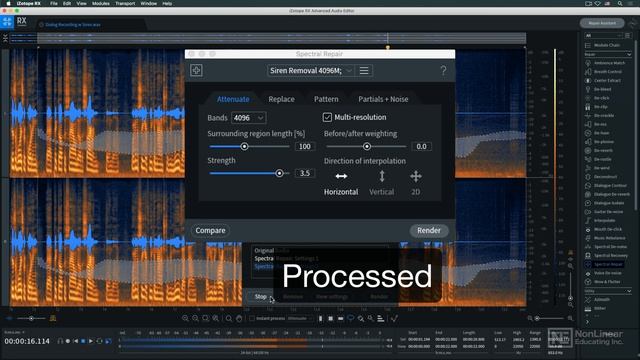
Task: Toggle loop playback button
Action: coord(99,341)
